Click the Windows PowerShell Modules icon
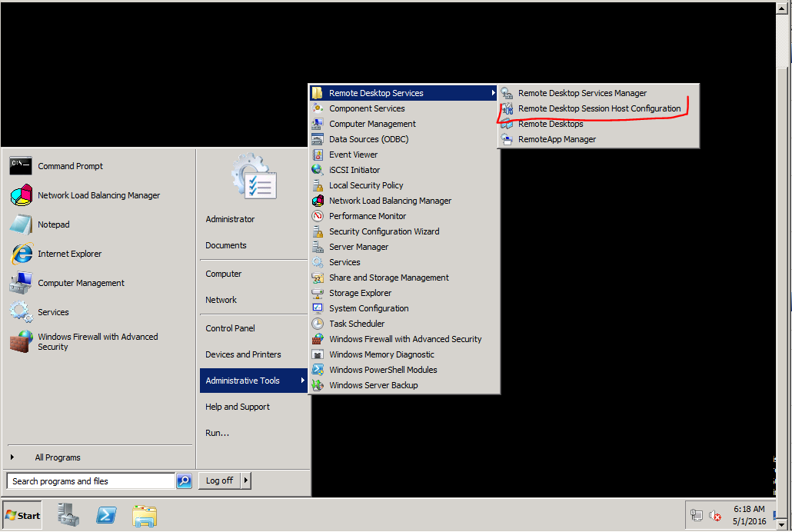This screenshot has width=792, height=532. 318,370
